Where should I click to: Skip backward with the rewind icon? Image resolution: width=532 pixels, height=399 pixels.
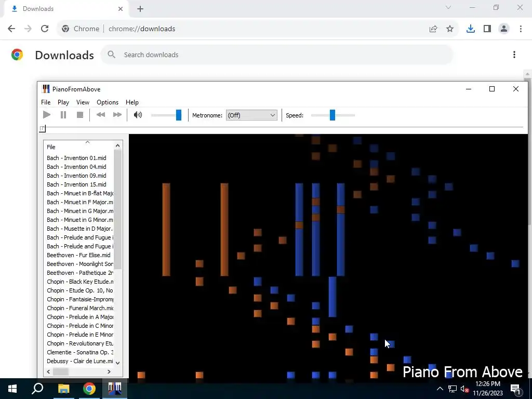[100, 115]
